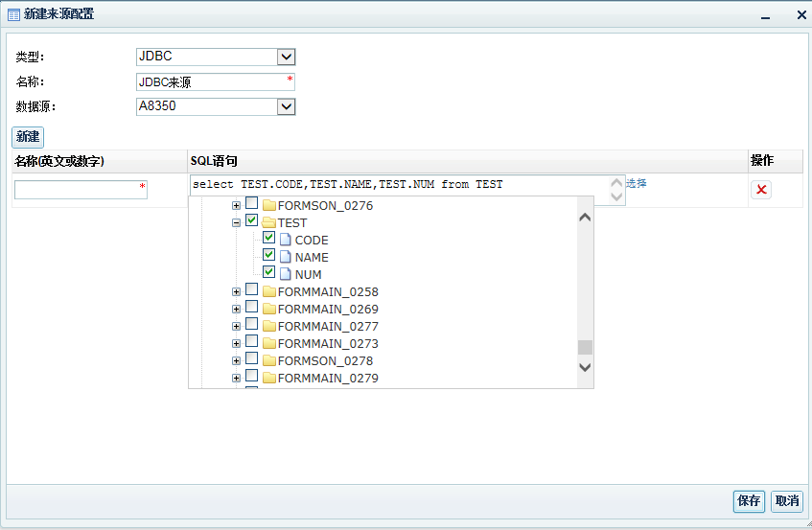812x530 pixels.
Task: Select the FORMSON_0278 label
Action: [x=325, y=360]
